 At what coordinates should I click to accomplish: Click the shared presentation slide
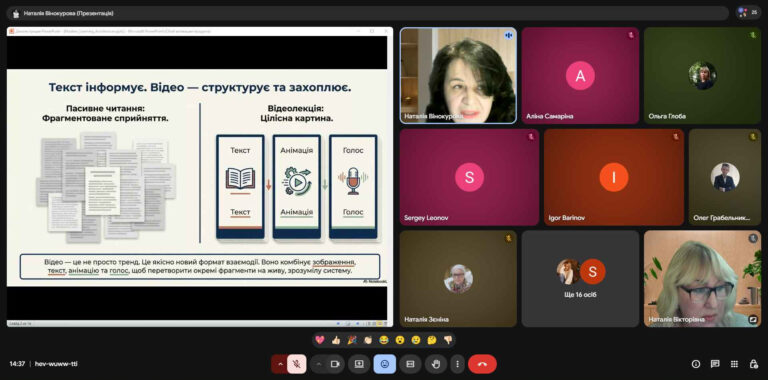click(197, 178)
